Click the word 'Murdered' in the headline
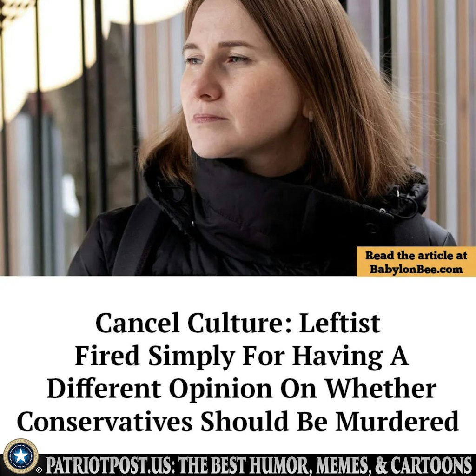Screen dimensions: 476x476 click(x=397, y=421)
